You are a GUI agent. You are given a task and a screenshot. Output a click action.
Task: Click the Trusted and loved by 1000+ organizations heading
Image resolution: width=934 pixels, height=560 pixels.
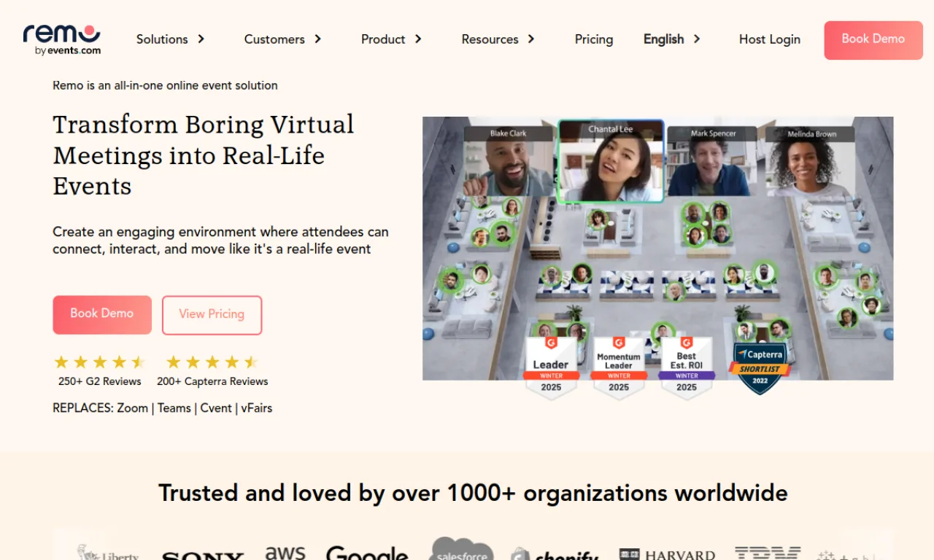473,493
